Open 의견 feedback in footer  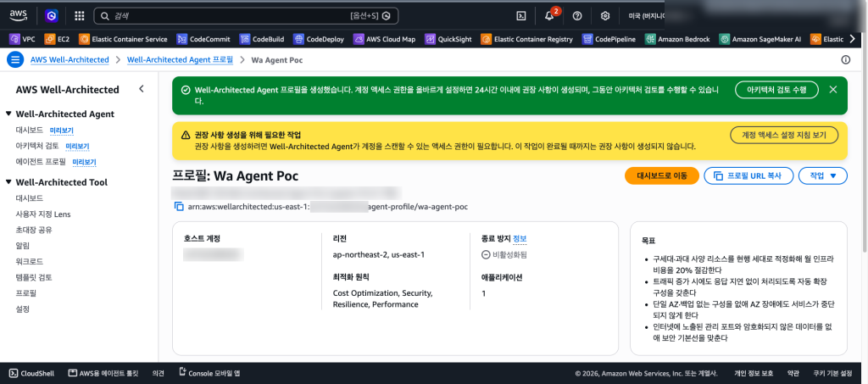[x=159, y=374]
